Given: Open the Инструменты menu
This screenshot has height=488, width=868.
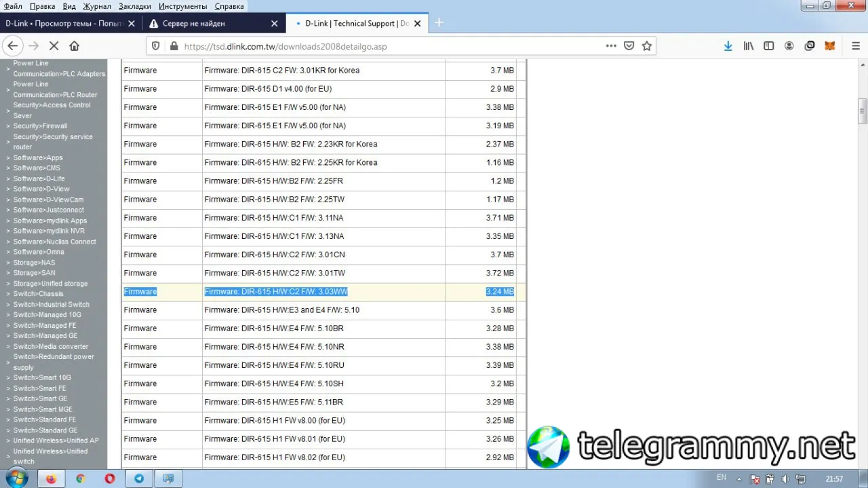Looking at the screenshot, I should (182, 6).
